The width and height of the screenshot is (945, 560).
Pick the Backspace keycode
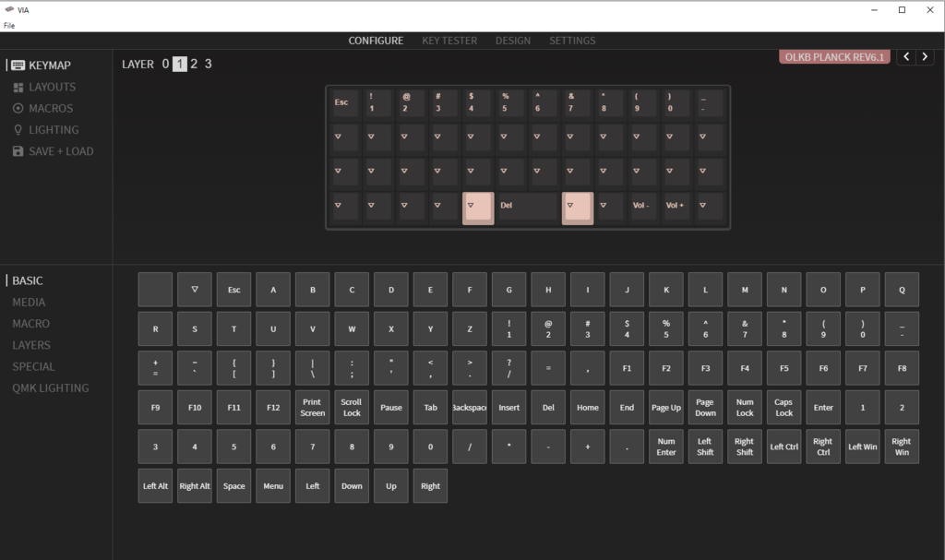(x=470, y=408)
